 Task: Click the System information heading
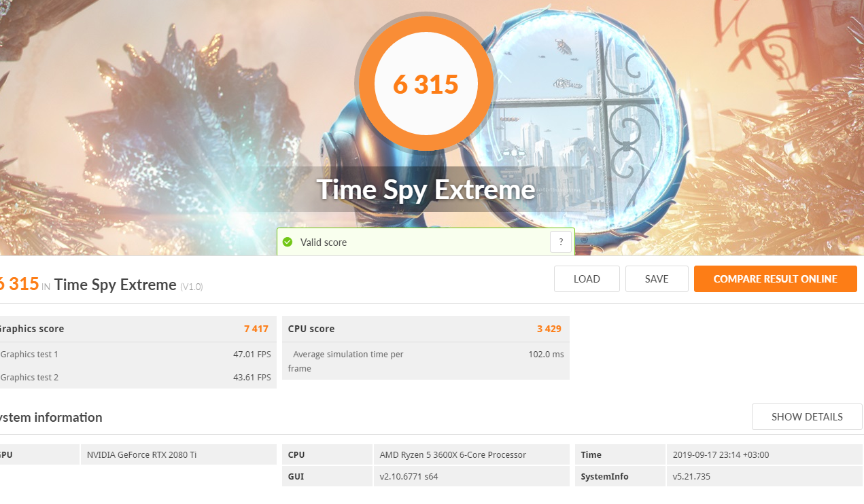click(51, 417)
